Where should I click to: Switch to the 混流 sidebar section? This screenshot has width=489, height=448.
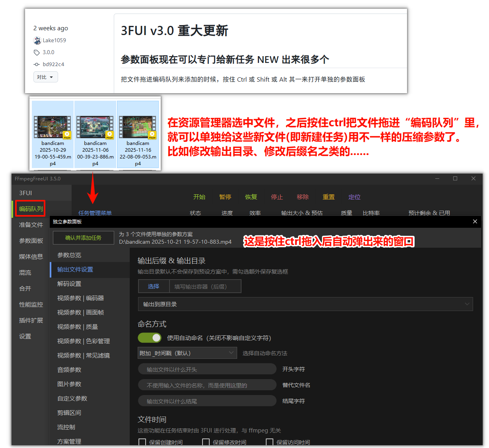(x=25, y=272)
